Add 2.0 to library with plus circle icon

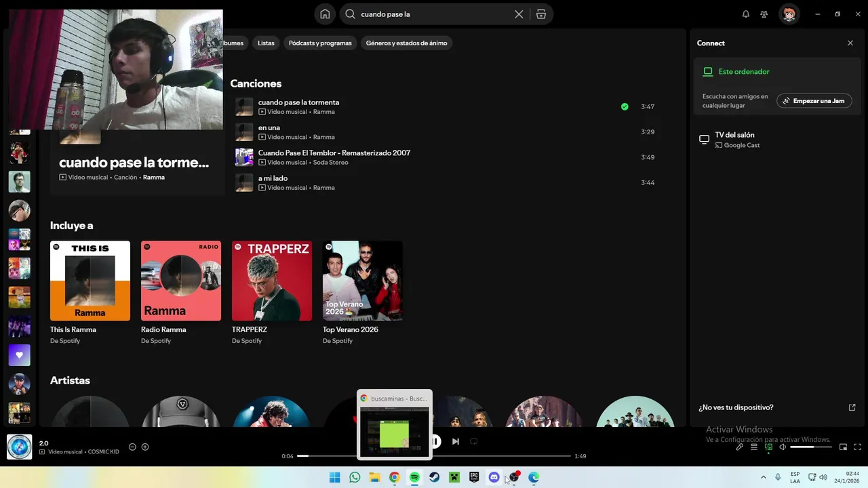(x=145, y=447)
